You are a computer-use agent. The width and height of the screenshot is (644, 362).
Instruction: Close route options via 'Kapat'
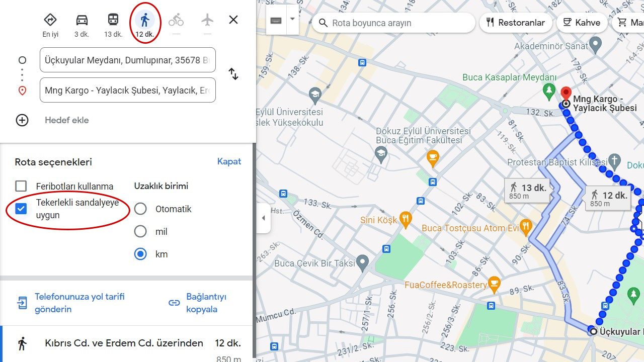click(229, 161)
